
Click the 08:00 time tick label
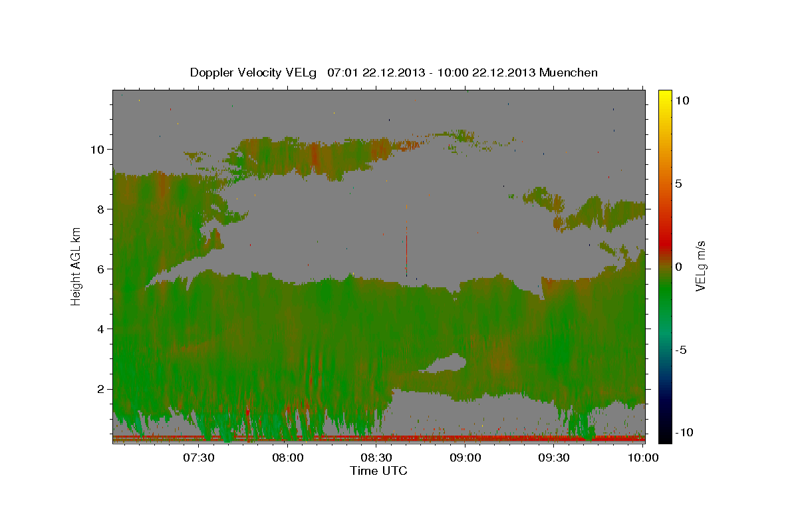coord(288,458)
